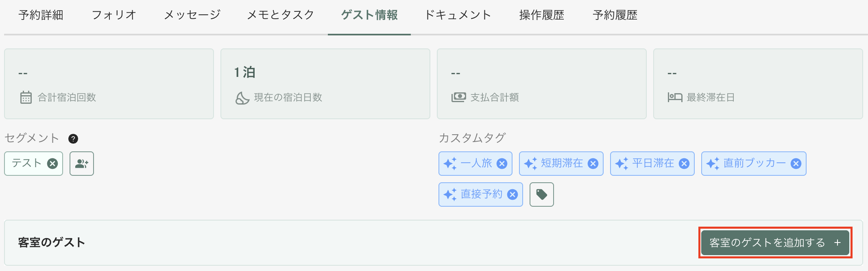Open the フォリオ tab
868x271 pixels.
(x=114, y=15)
